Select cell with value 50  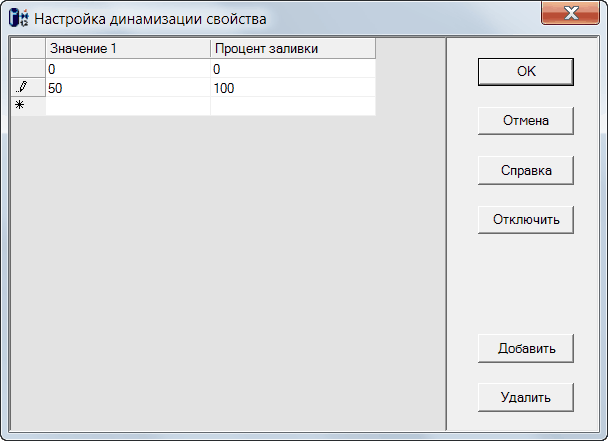[x=128, y=88]
